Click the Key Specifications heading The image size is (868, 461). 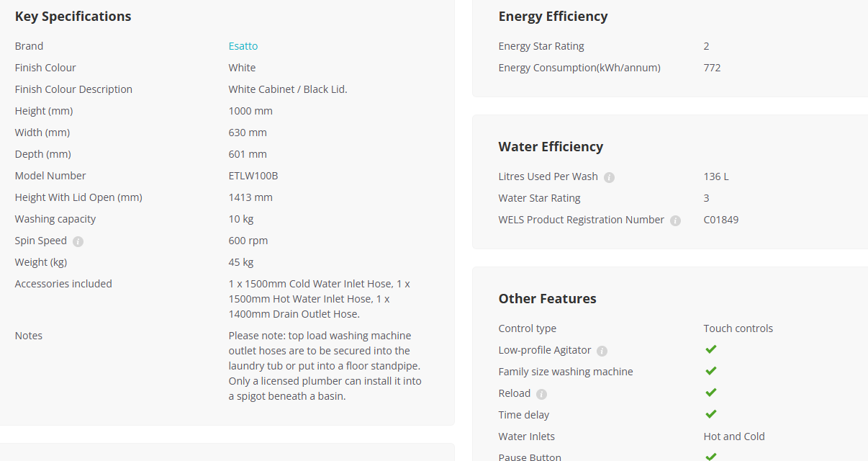tap(73, 17)
